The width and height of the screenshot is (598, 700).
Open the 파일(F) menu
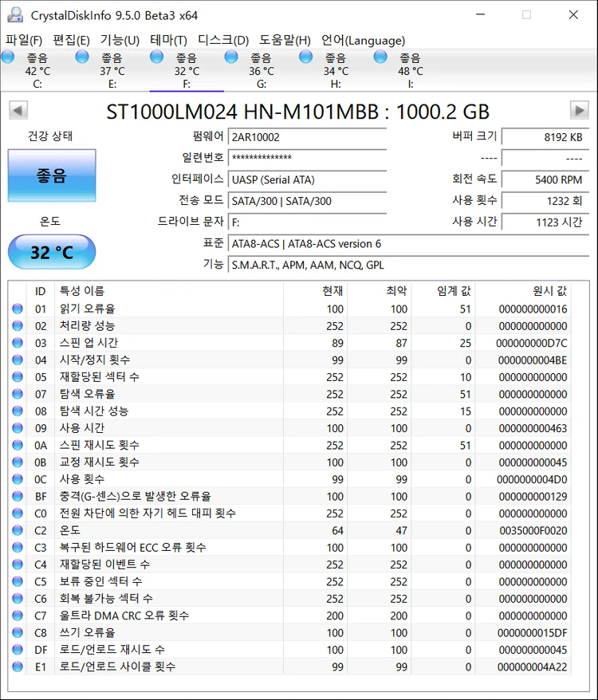pyautogui.click(x=24, y=40)
